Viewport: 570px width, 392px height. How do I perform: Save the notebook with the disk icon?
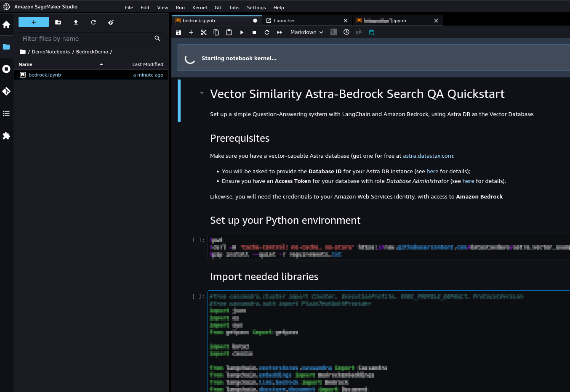pyautogui.click(x=178, y=32)
